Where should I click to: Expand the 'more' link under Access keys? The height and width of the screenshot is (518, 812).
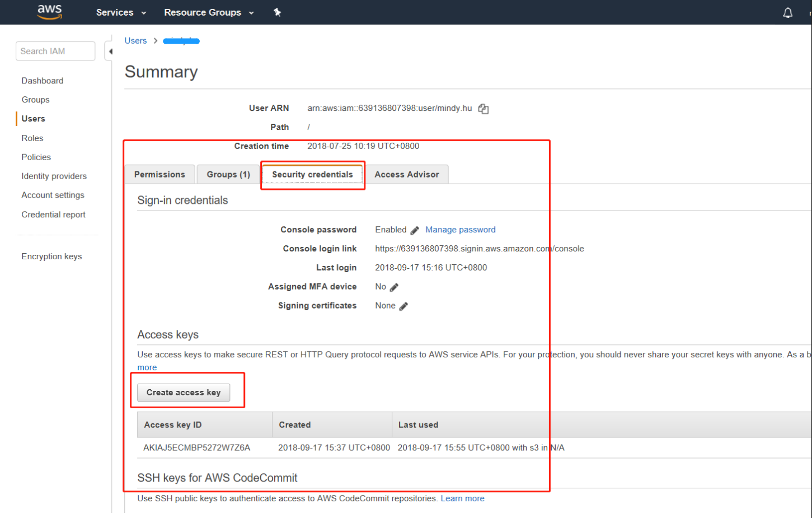click(x=147, y=367)
